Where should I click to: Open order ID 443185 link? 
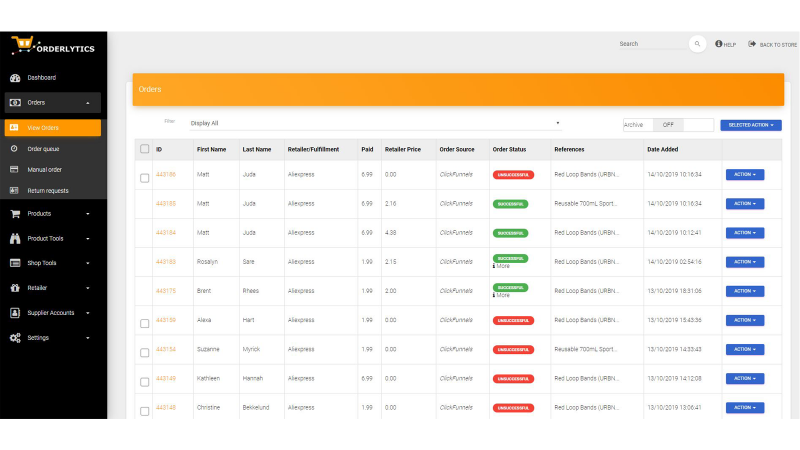(x=166, y=204)
